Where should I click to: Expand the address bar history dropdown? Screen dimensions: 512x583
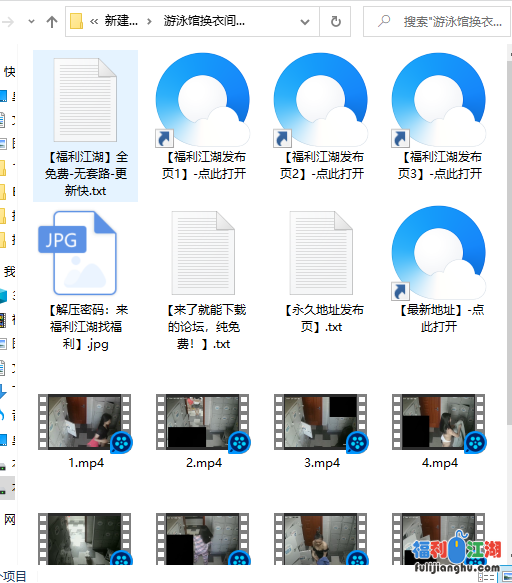[x=305, y=22]
